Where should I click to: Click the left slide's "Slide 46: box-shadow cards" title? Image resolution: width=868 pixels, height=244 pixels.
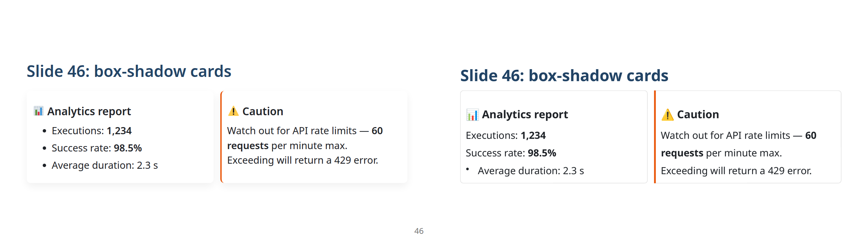pyautogui.click(x=129, y=71)
